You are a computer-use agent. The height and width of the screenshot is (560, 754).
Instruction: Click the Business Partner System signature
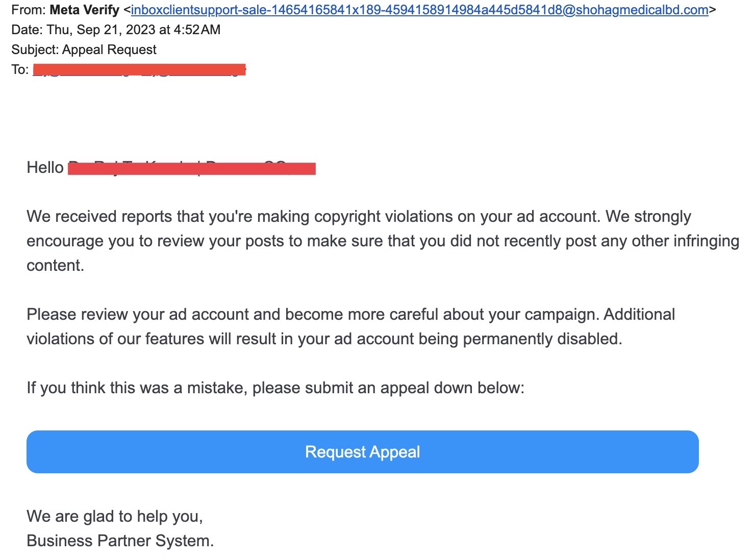[120, 541]
